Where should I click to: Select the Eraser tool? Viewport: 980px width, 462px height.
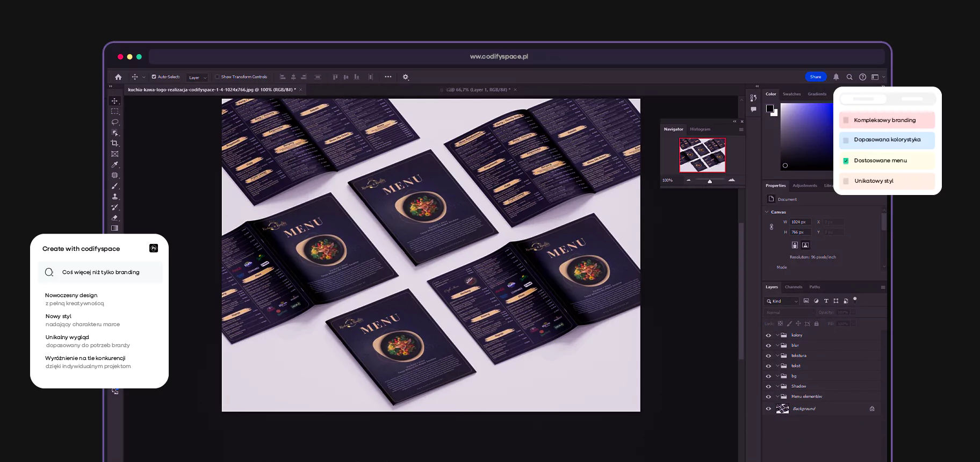tap(114, 218)
